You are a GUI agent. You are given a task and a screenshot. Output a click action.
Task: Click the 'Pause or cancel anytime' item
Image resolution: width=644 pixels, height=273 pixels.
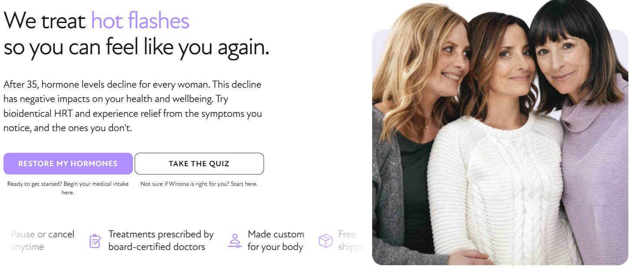pos(43,240)
